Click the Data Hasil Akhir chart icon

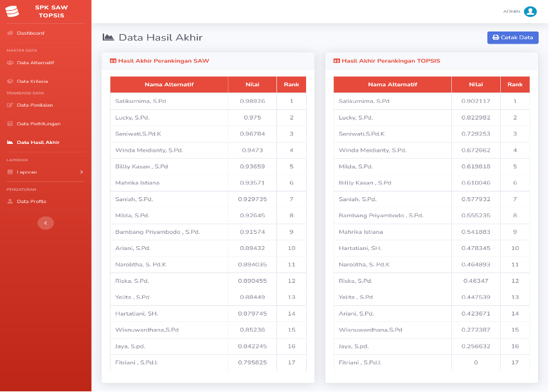[10, 142]
